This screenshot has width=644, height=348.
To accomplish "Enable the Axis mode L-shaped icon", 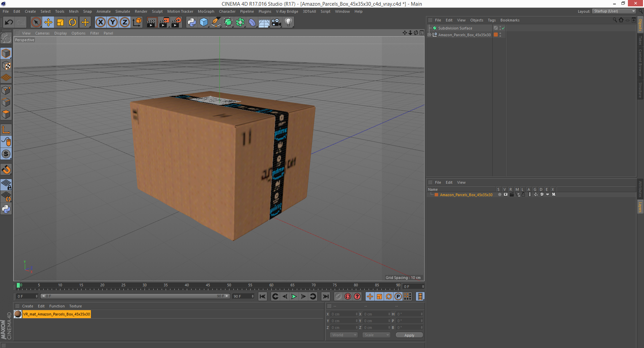I will (x=6, y=130).
